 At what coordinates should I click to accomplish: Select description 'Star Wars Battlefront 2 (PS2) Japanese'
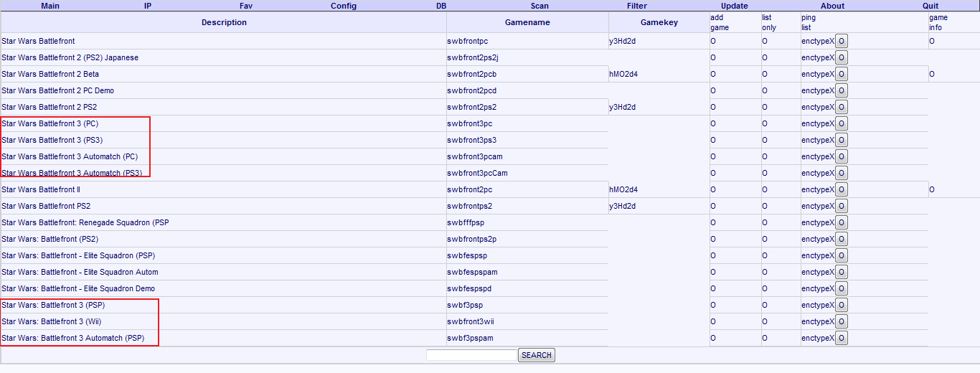(x=70, y=58)
